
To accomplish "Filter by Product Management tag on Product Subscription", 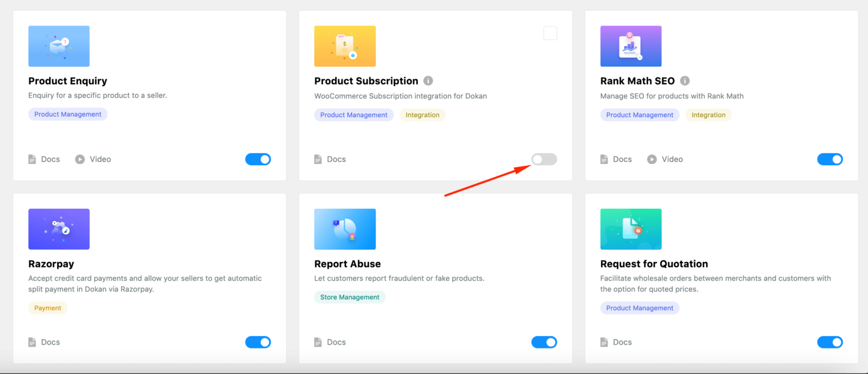I will (x=354, y=115).
